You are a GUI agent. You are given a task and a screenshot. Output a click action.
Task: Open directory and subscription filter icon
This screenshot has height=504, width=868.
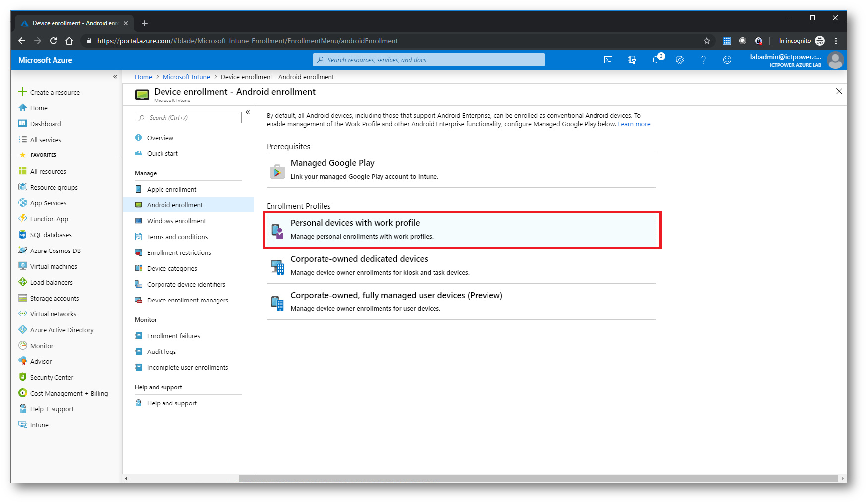point(632,60)
